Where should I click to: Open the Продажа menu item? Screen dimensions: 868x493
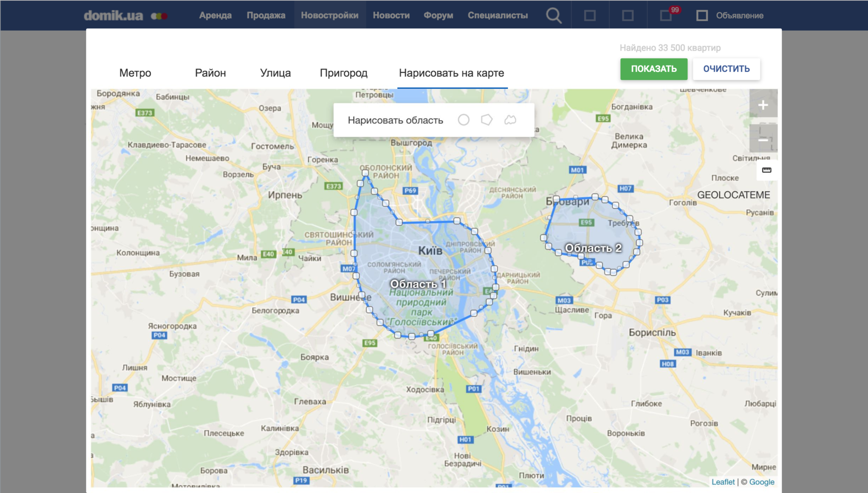point(266,16)
